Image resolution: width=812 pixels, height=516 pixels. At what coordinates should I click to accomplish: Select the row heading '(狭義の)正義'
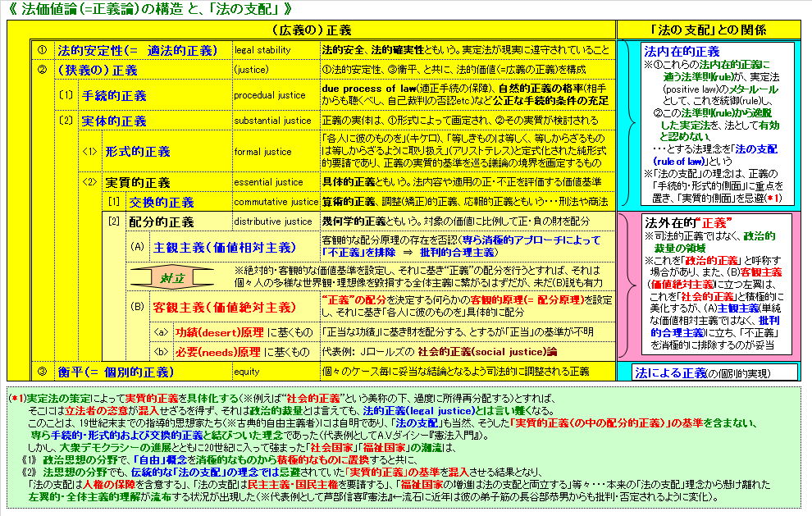coord(98,70)
